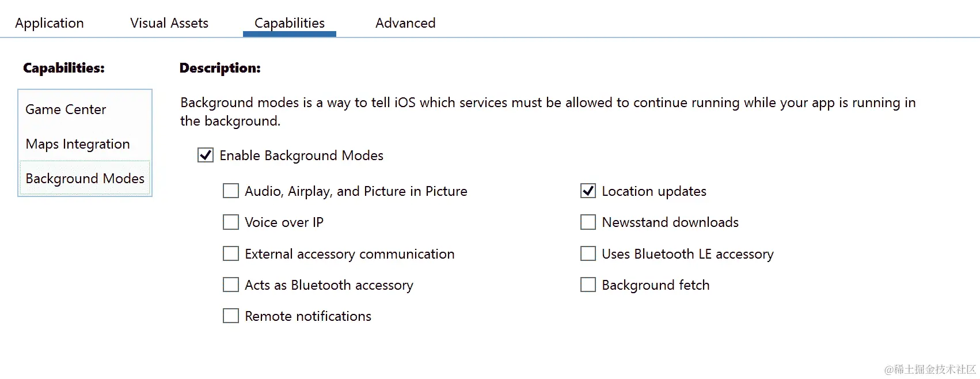The image size is (980, 379).
Task: Enable Acts as Bluetooth accessory
Action: [231, 285]
